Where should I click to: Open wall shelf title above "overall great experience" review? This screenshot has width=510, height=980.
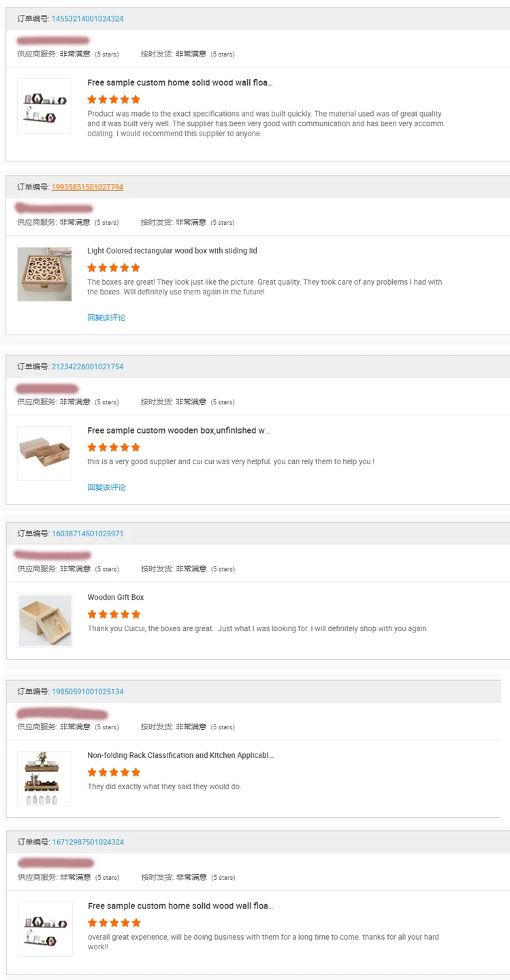point(180,906)
